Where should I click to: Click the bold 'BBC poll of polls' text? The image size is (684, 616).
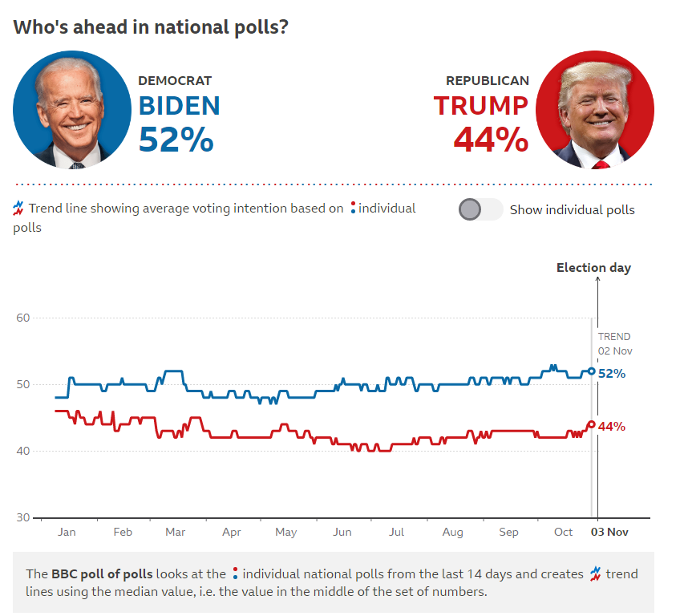[x=102, y=573]
